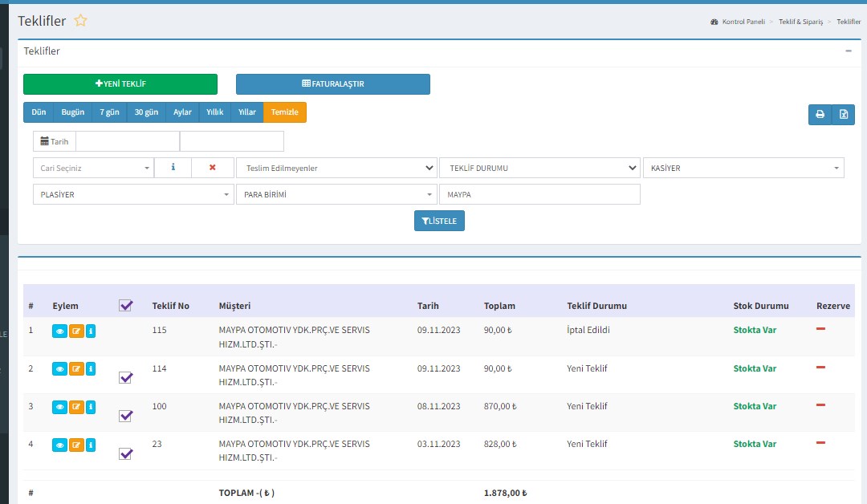Image resolution: width=867 pixels, height=504 pixels.
Task: Open the Teslim Edilmeyenler dropdown
Action: pyautogui.click(x=336, y=168)
